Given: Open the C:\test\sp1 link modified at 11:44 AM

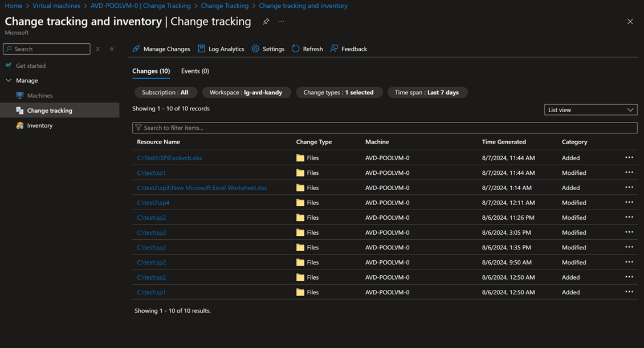Looking at the screenshot, I should (151, 173).
